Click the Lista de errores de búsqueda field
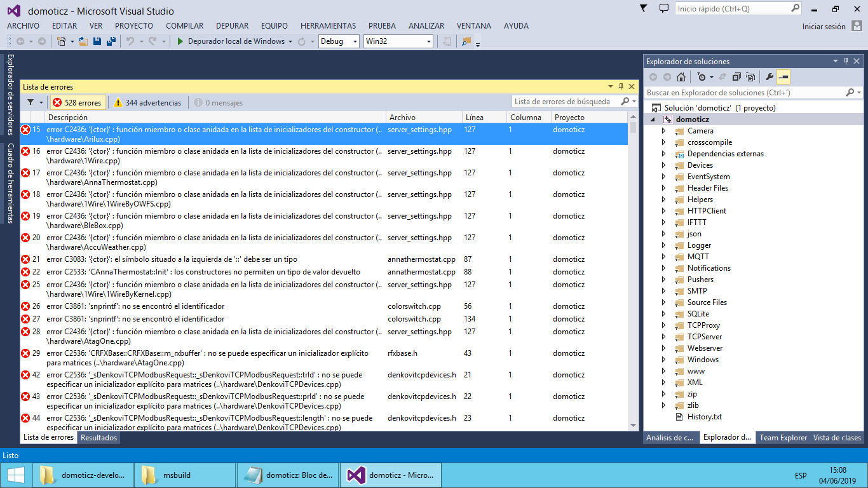Image resolution: width=868 pixels, height=488 pixels. point(566,102)
